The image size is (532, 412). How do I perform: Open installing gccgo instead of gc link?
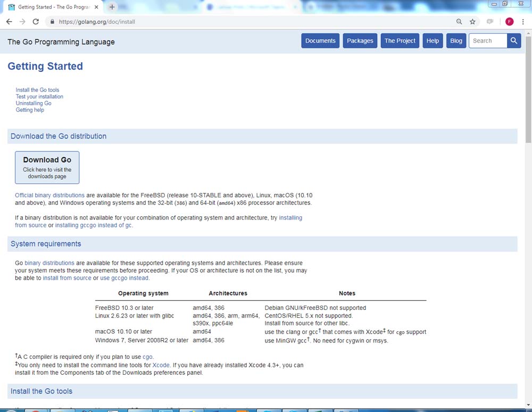pos(93,225)
